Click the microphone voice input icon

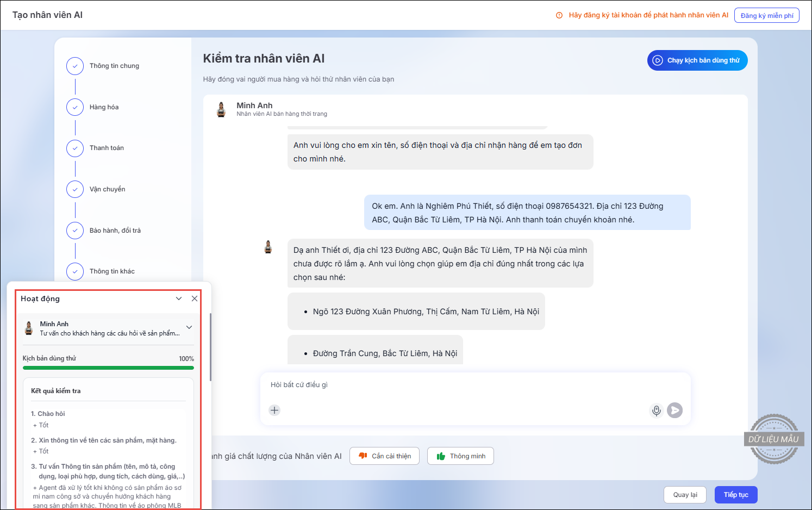tap(656, 411)
